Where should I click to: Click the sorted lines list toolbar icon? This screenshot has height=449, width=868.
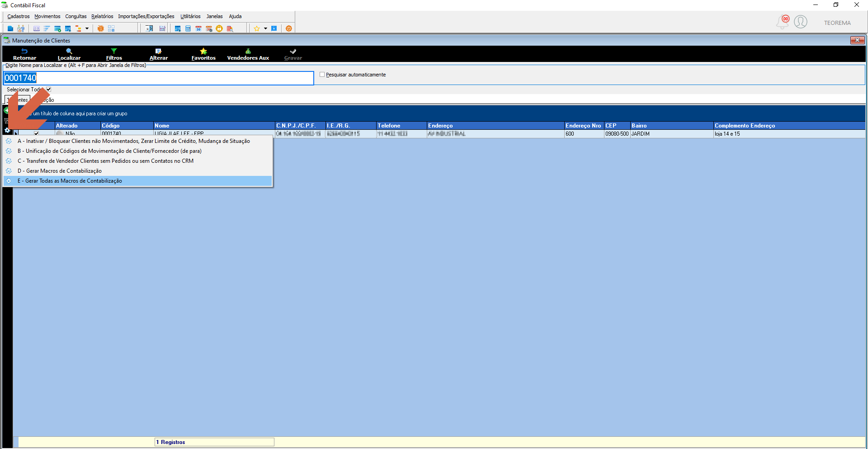(x=47, y=28)
